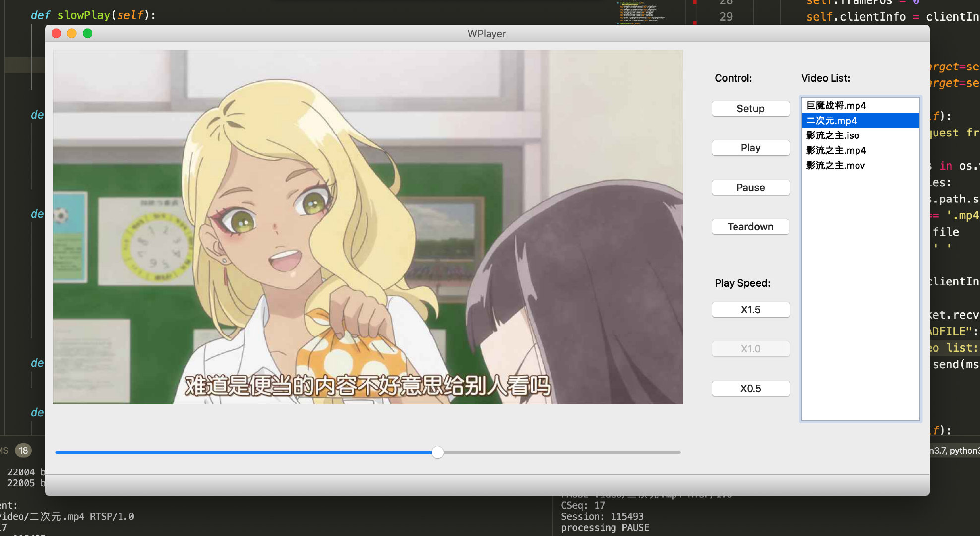Click line number 29 in the right editor
This screenshot has height=536, width=980.
tap(726, 17)
